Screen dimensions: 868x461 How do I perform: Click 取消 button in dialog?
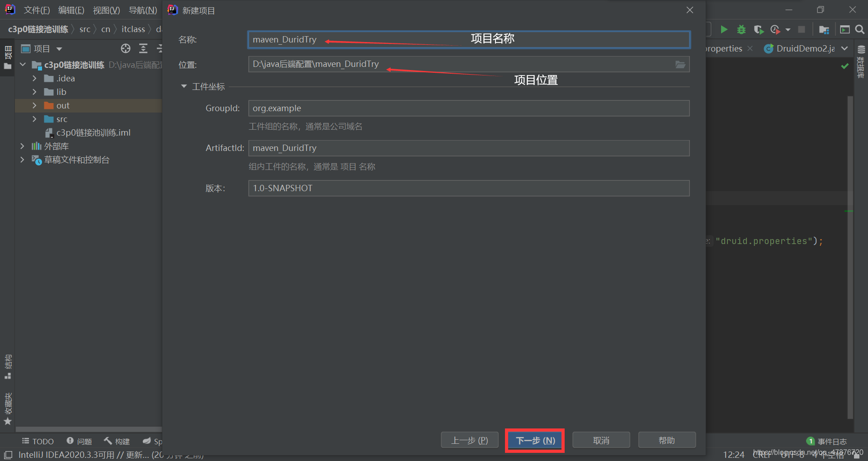[x=601, y=440]
